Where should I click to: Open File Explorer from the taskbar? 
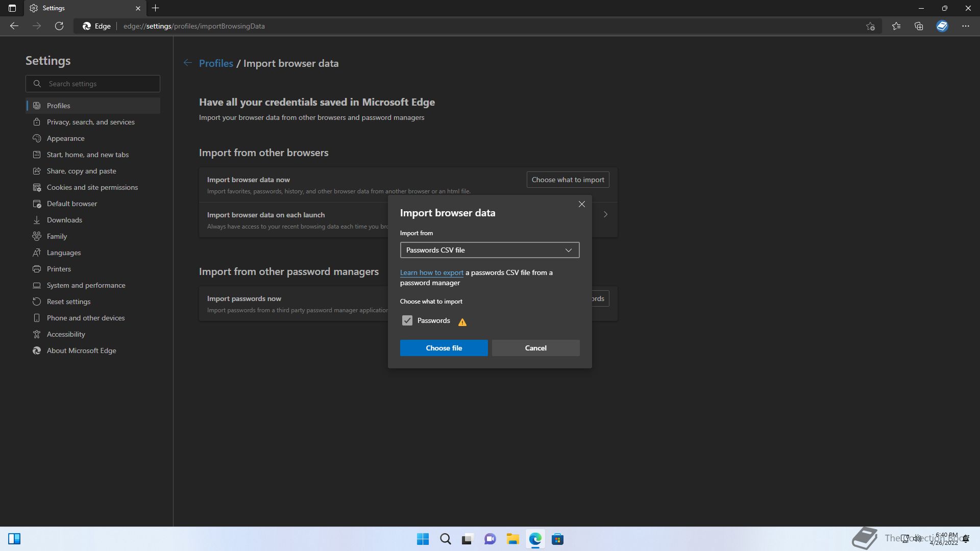[512, 539]
